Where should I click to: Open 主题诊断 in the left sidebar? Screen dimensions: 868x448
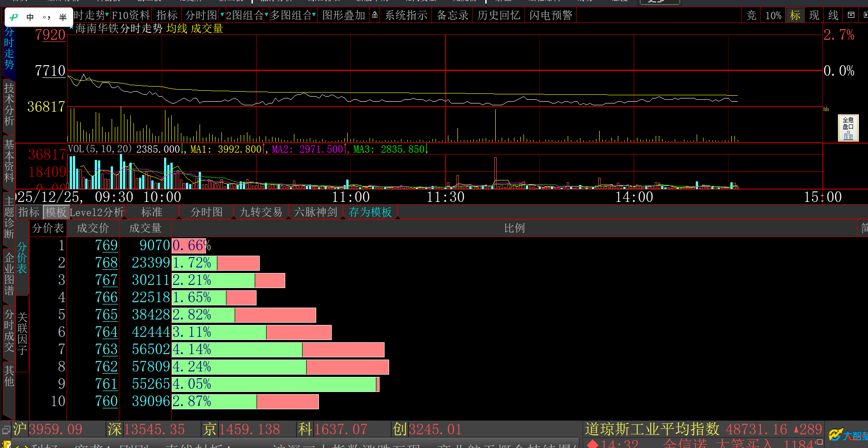pos(9,217)
